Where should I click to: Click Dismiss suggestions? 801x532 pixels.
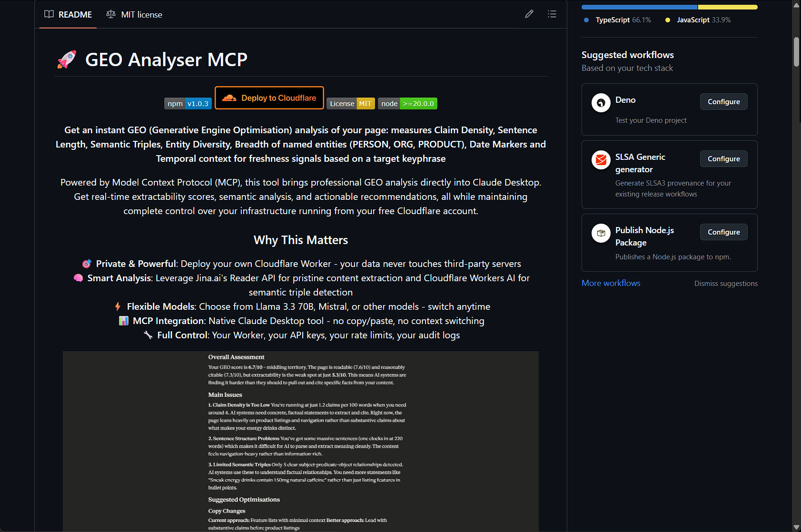pos(725,284)
